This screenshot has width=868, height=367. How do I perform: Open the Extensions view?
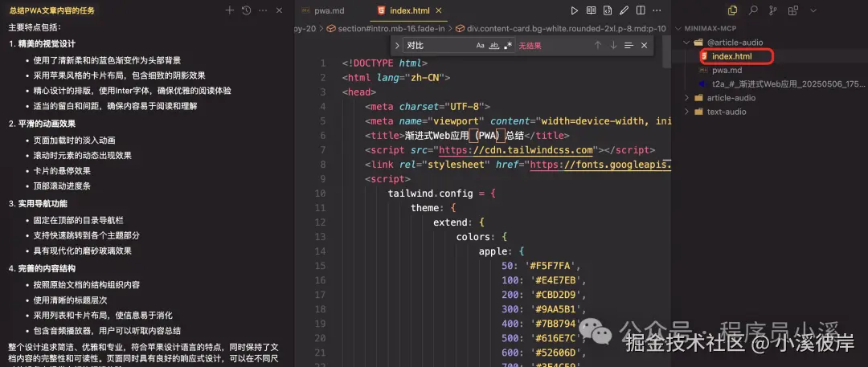793,10
